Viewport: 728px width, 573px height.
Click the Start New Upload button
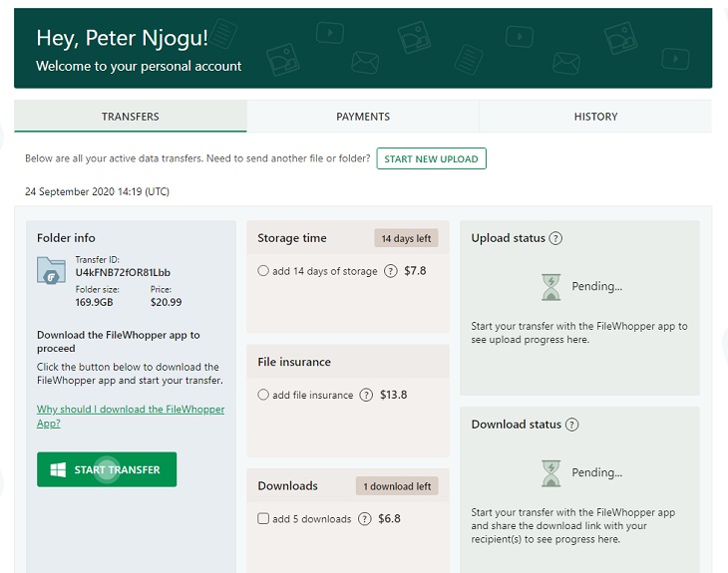[x=432, y=158]
